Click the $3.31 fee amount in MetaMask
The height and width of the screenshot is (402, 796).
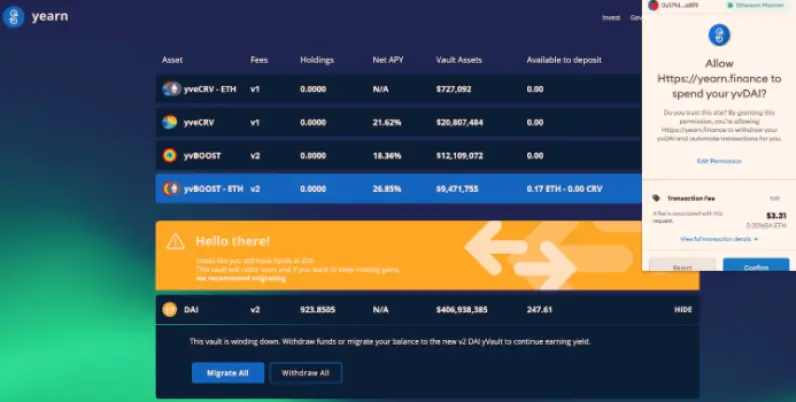(776, 216)
